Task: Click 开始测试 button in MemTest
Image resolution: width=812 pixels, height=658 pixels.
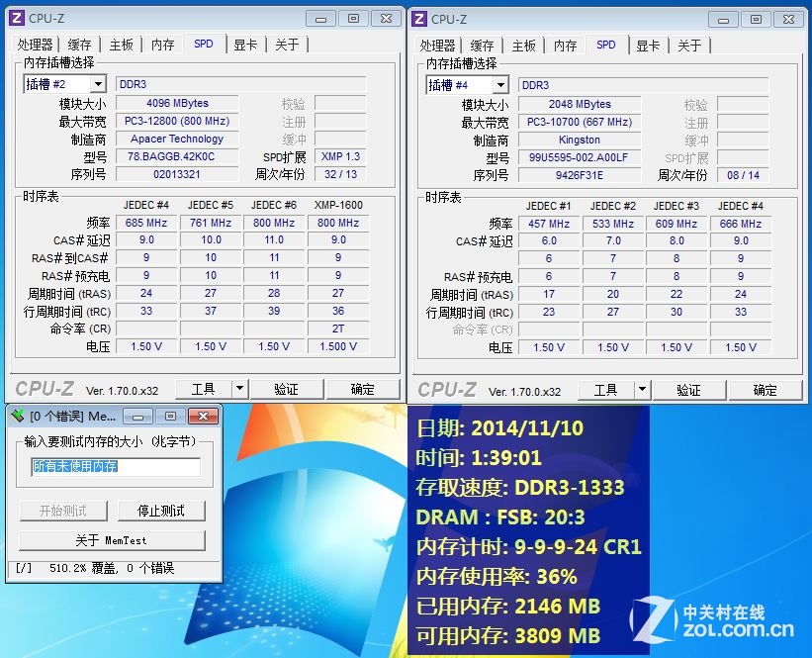Action: 63,511
